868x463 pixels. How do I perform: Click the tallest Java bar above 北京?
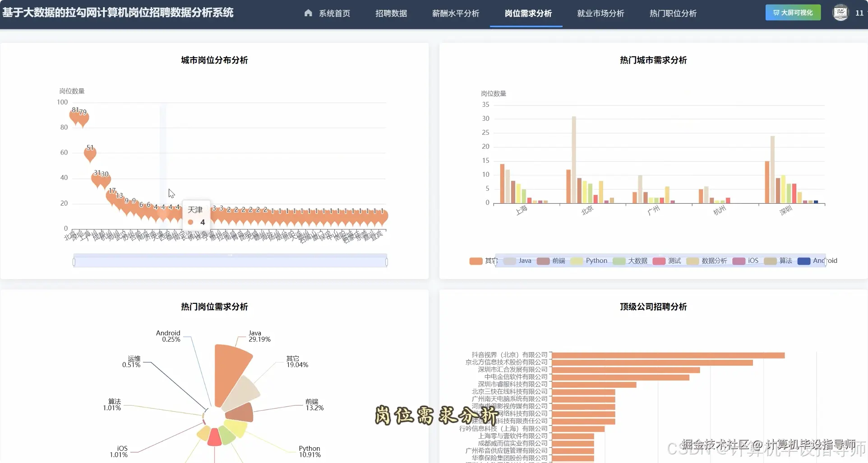coord(574,160)
